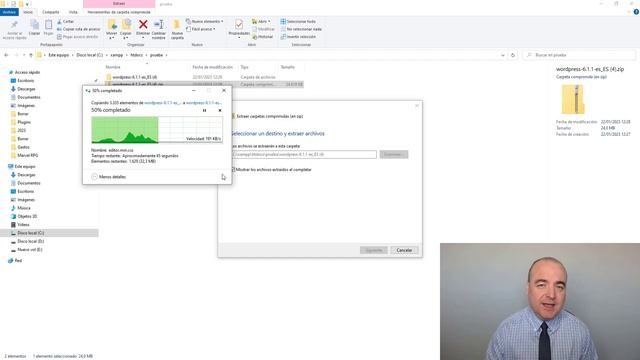Click Siguiente in the extract dialog
This screenshot has width=640, height=360.
point(373,250)
